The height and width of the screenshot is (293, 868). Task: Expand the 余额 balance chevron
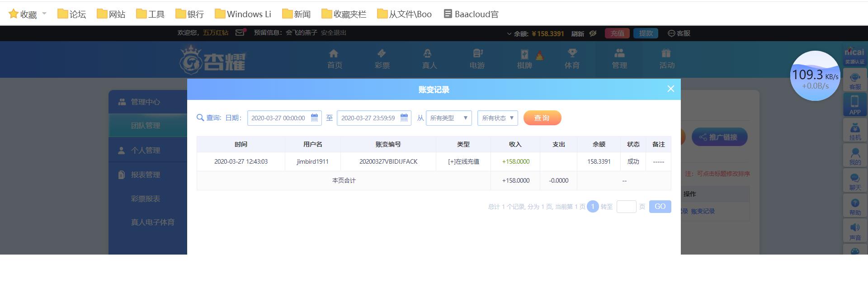509,33
